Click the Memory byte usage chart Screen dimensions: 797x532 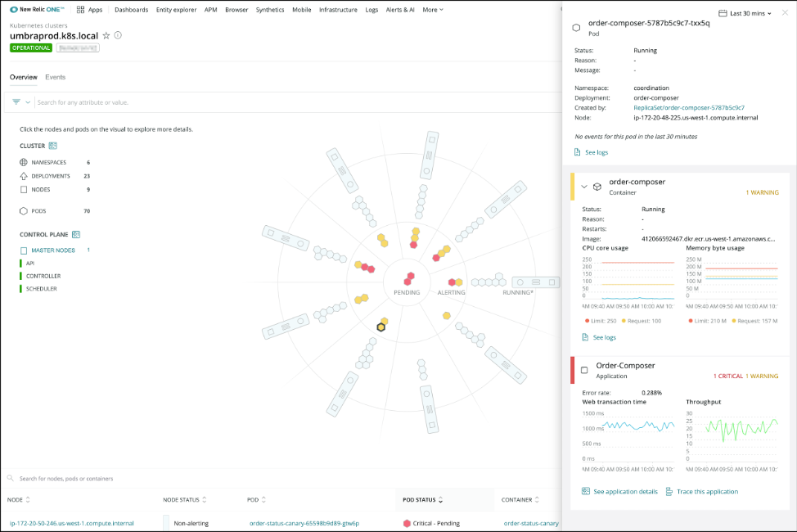coord(732,282)
